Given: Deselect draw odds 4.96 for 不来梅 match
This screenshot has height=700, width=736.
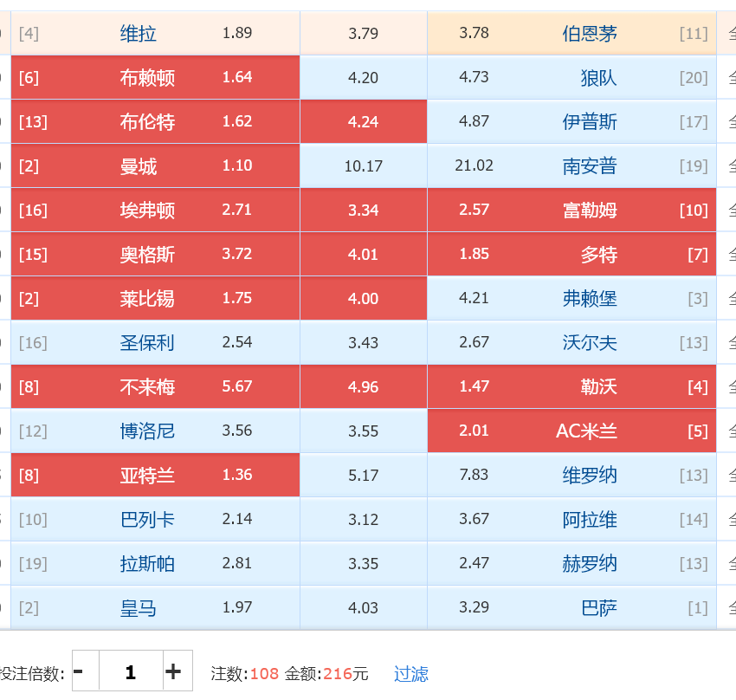Looking at the screenshot, I should coord(364,386).
